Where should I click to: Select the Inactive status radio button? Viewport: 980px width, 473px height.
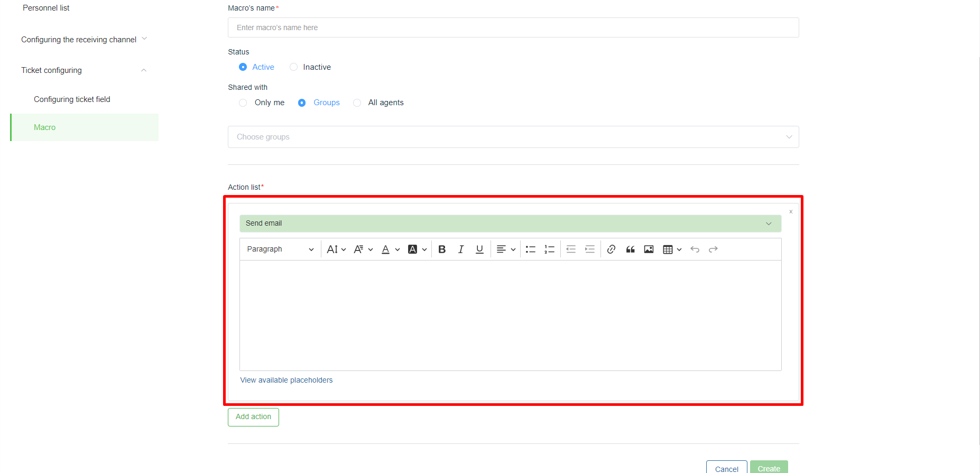coord(294,67)
